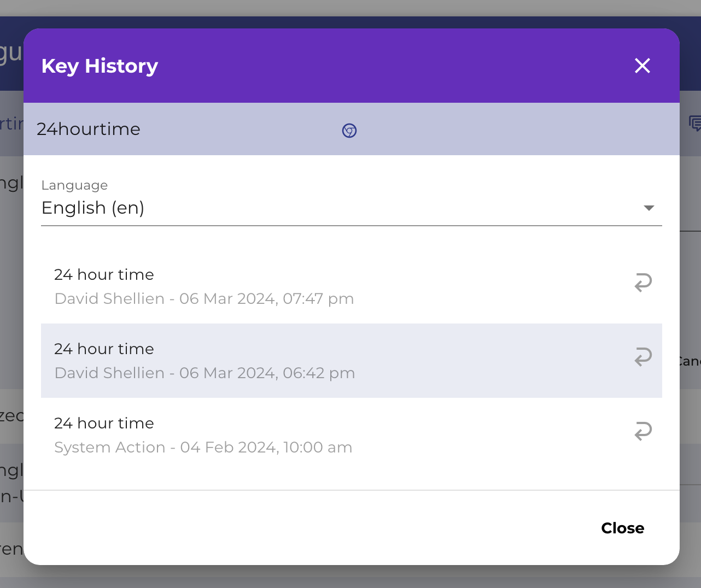The image size is (701, 588).
Task: Click the 24hourtime key name
Action: (x=89, y=130)
